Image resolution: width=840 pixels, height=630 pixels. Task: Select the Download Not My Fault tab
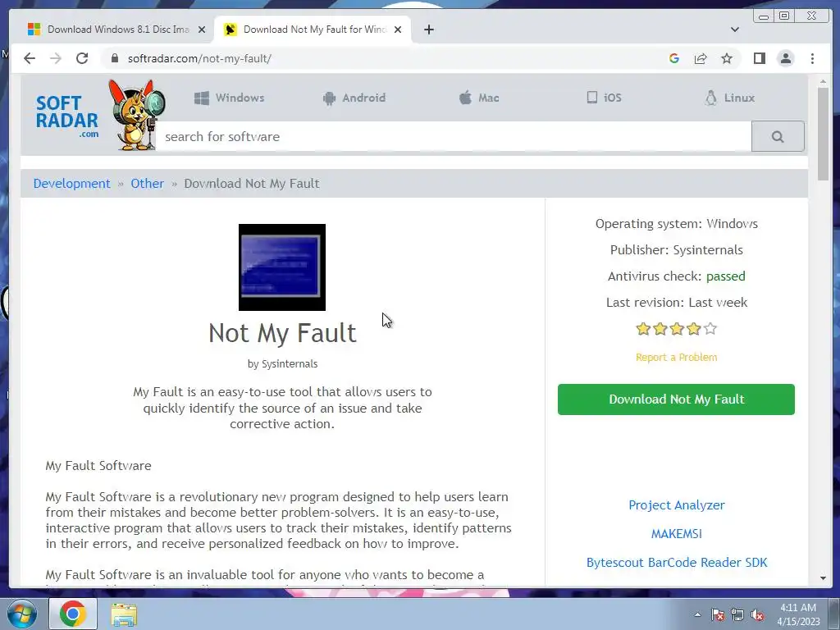point(313,30)
